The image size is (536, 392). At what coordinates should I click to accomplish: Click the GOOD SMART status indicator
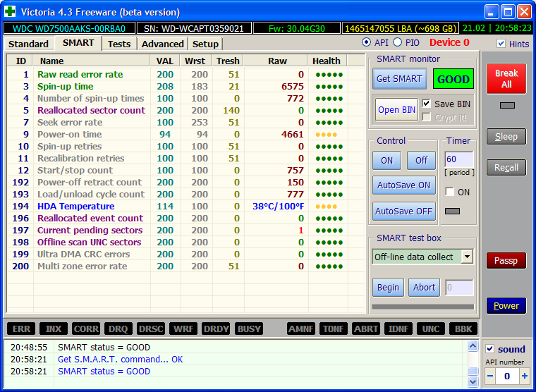click(x=453, y=79)
